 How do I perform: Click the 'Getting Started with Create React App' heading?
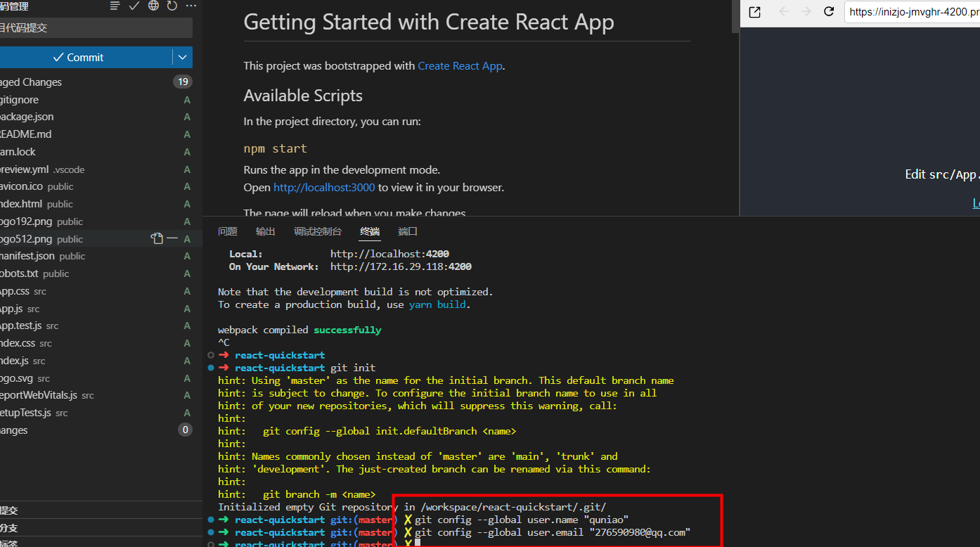(429, 22)
